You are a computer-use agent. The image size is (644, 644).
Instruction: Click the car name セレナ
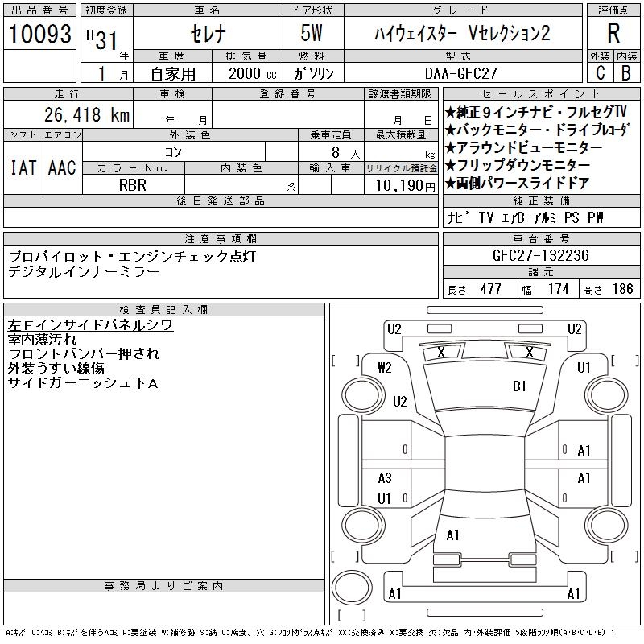pos(208,34)
